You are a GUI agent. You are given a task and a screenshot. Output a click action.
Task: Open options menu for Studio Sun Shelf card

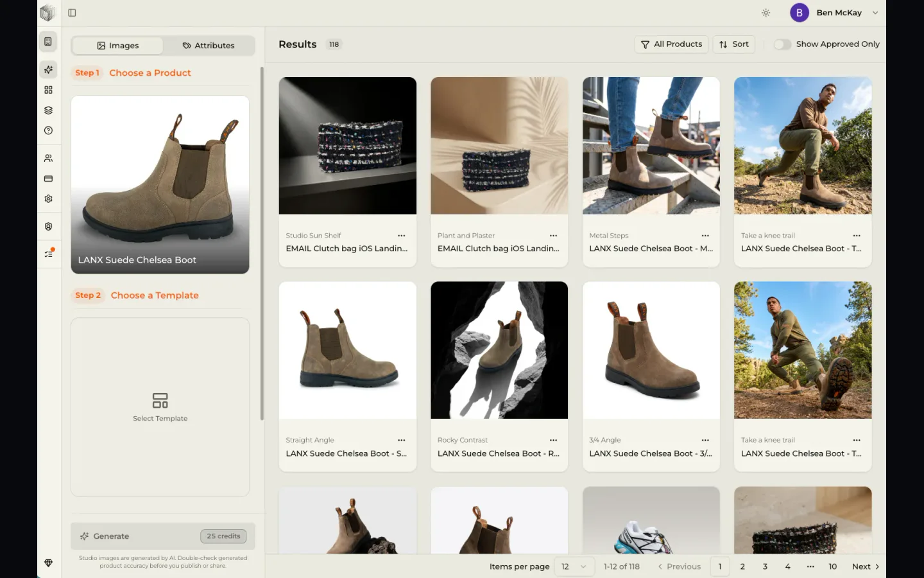coord(402,236)
